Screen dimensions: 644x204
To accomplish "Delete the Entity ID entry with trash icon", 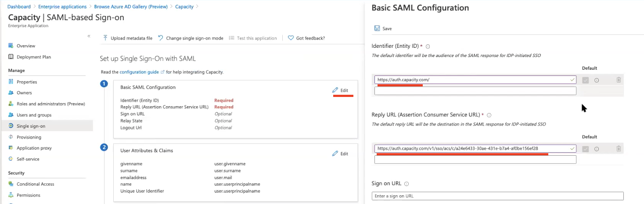I will [x=619, y=80].
